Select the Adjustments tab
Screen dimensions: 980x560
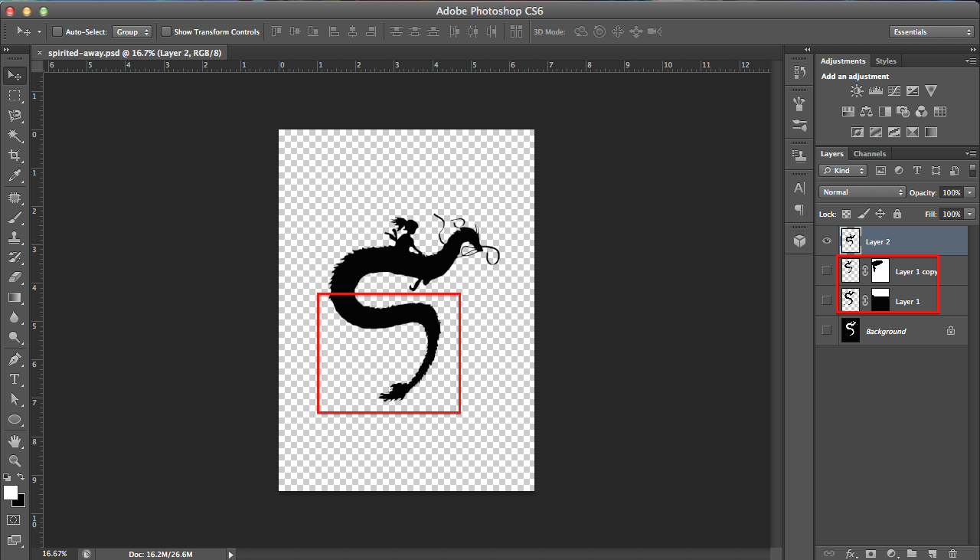(x=843, y=61)
